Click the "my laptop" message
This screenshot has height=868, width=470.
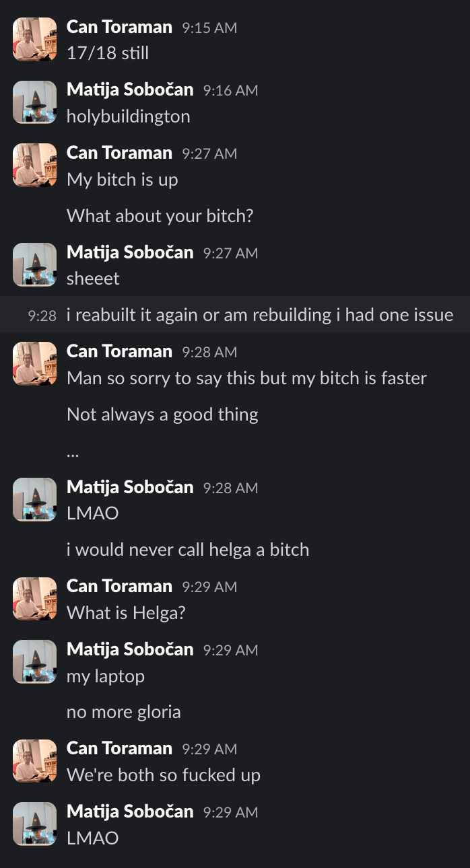point(105,676)
